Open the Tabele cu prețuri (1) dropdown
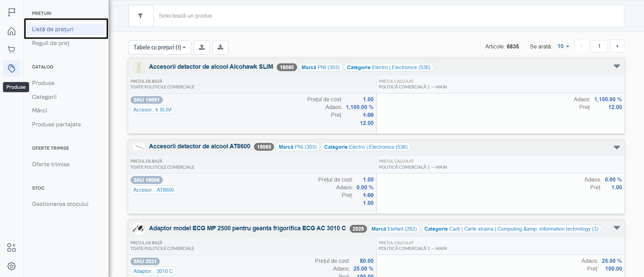 click(159, 47)
